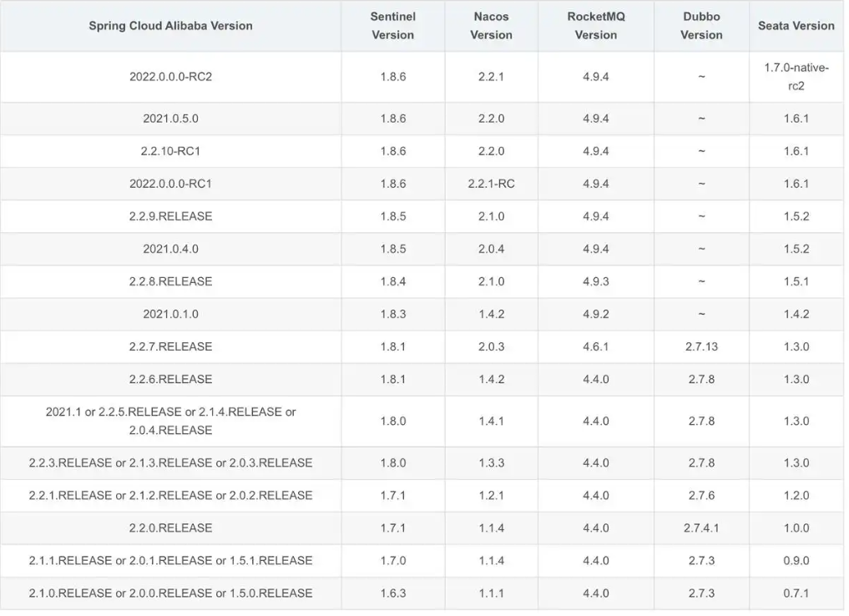
Task: Click the Sentinel value 1.8.4
Action: click(393, 281)
